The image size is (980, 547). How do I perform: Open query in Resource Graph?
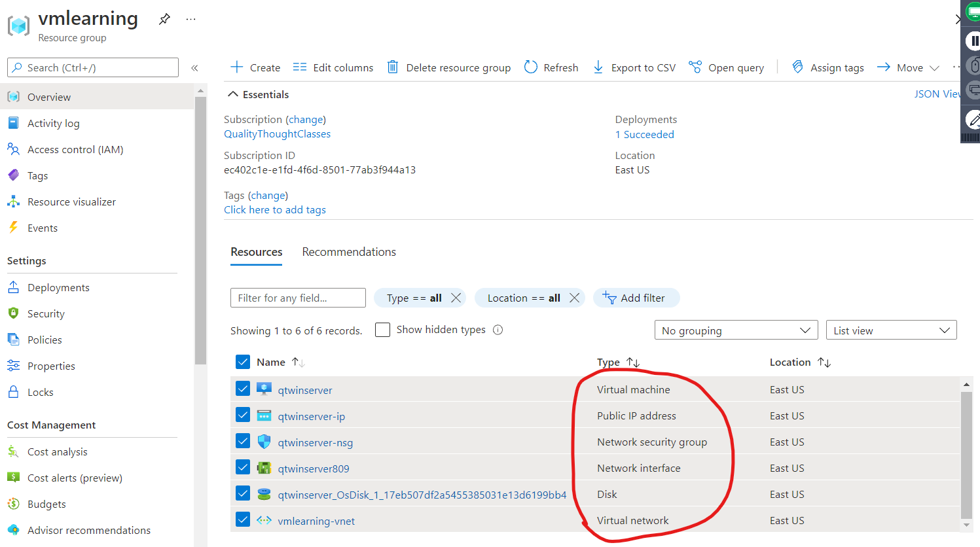pyautogui.click(x=726, y=67)
